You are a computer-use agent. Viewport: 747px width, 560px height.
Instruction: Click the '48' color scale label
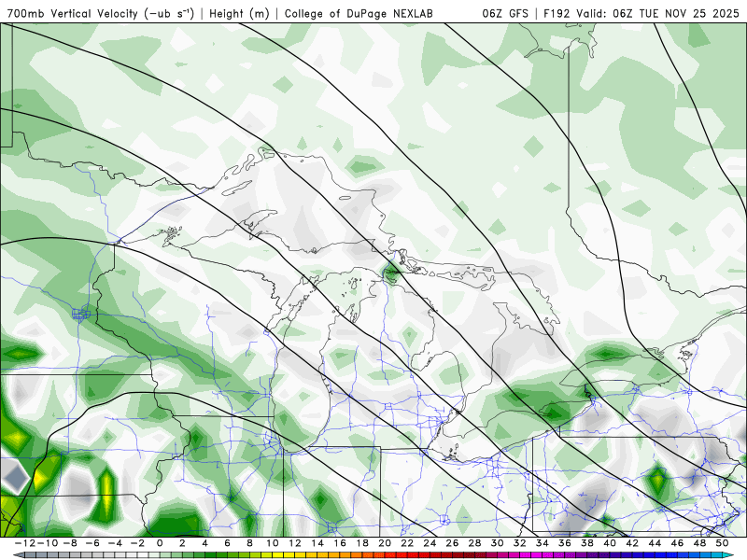click(x=699, y=543)
